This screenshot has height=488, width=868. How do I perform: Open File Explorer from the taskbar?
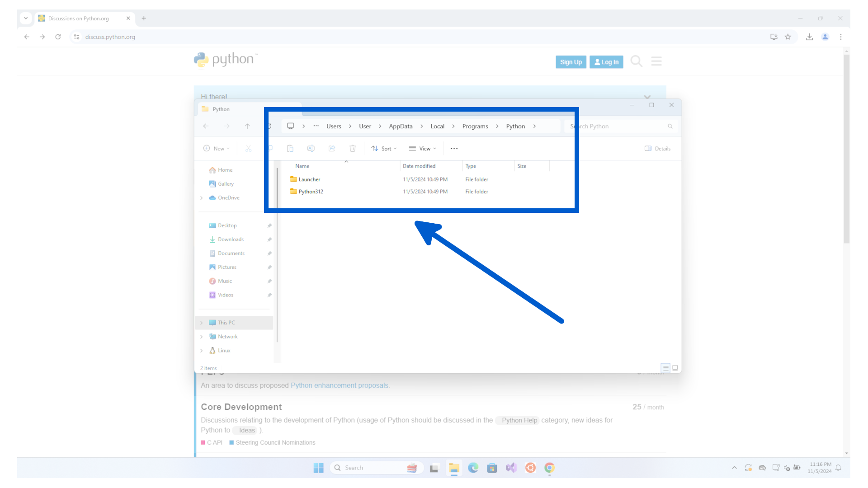pyautogui.click(x=454, y=468)
